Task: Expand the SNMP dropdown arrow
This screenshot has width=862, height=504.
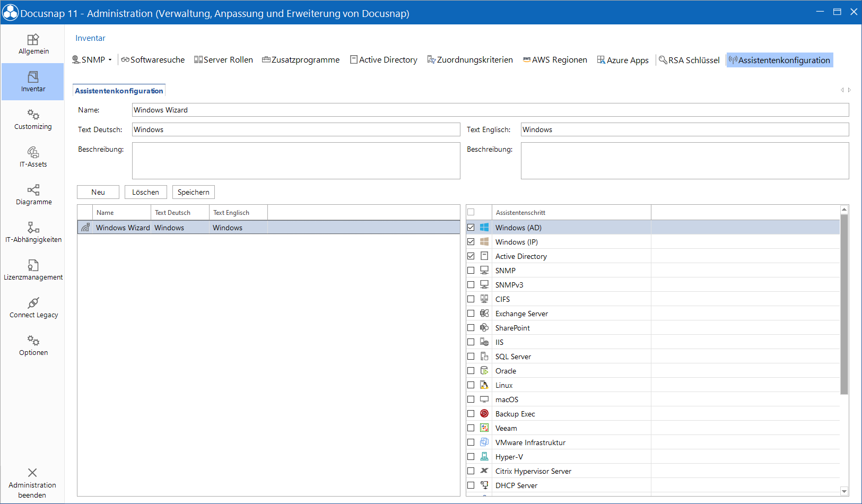Action: (x=110, y=60)
